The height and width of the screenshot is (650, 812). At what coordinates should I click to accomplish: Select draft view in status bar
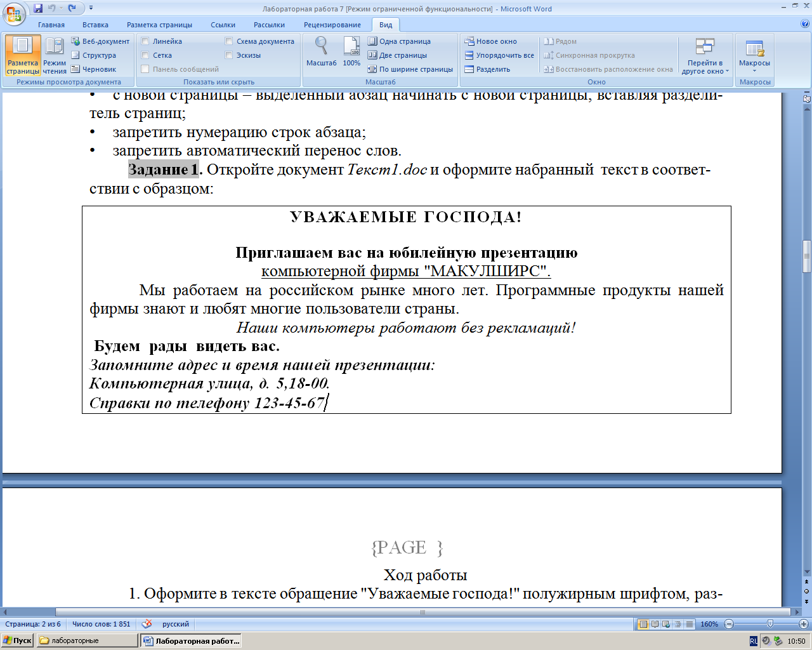689,624
